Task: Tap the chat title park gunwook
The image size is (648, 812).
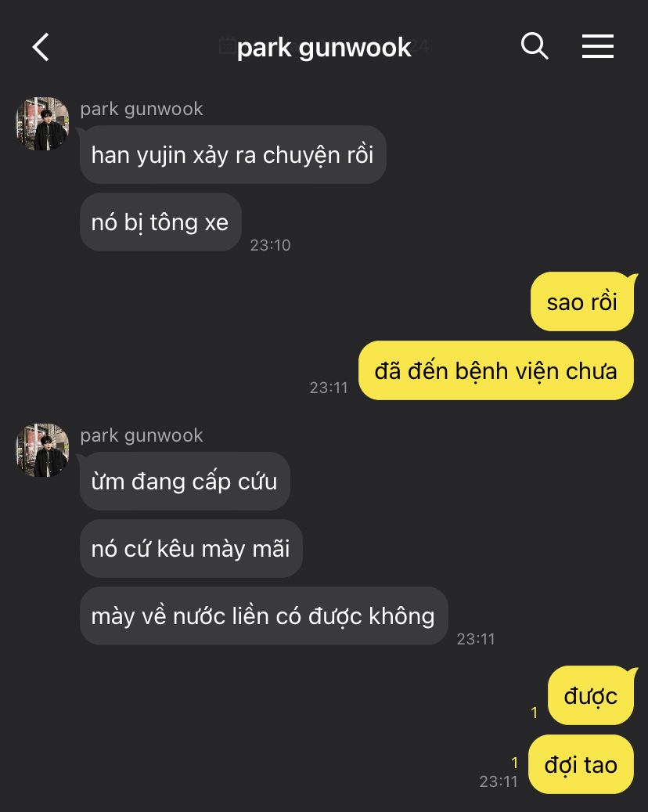Action: pos(324,48)
